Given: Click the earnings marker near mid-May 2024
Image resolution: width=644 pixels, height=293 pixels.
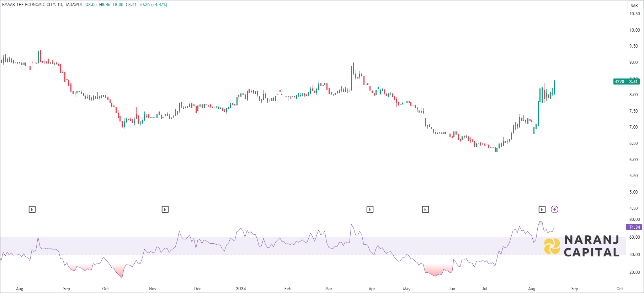Looking at the screenshot, I should point(425,210).
